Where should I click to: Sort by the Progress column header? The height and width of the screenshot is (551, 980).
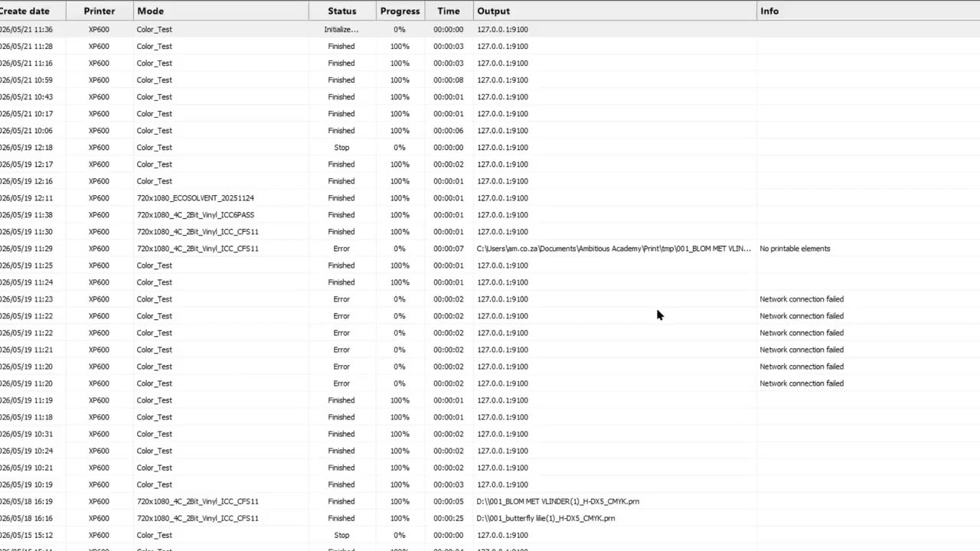pyautogui.click(x=400, y=11)
